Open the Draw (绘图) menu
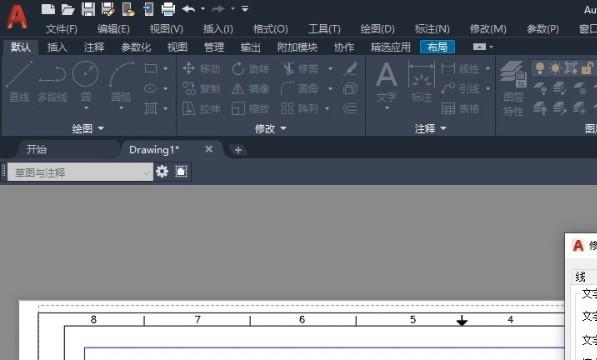 [x=377, y=29]
